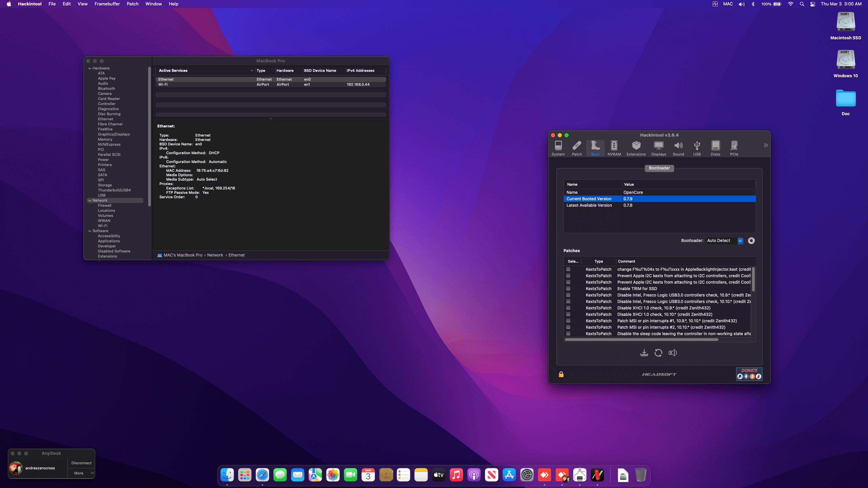
Task: Check the AppleBacklightInjector patch checkbox
Action: pyautogui.click(x=568, y=269)
